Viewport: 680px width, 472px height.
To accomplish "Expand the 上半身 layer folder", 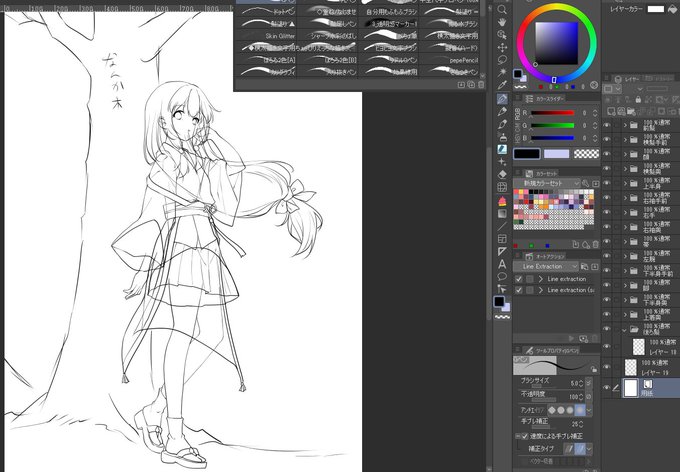I will pyautogui.click(x=625, y=184).
